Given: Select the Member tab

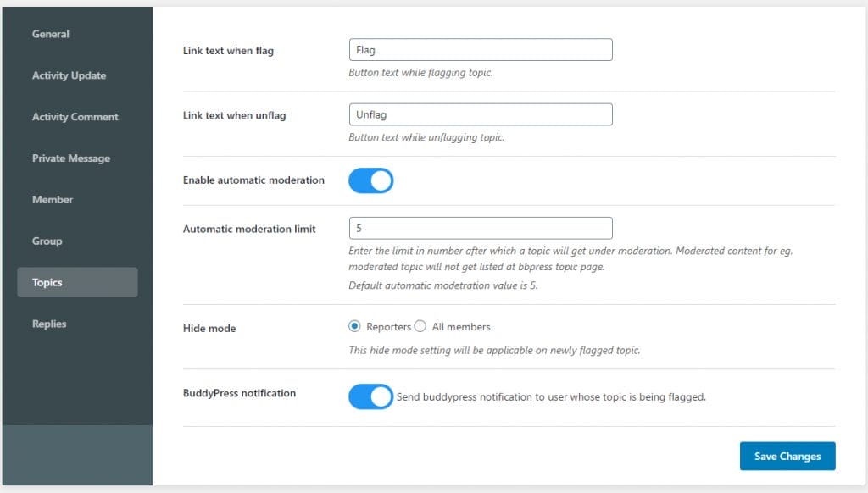Looking at the screenshot, I should pyautogui.click(x=53, y=200).
